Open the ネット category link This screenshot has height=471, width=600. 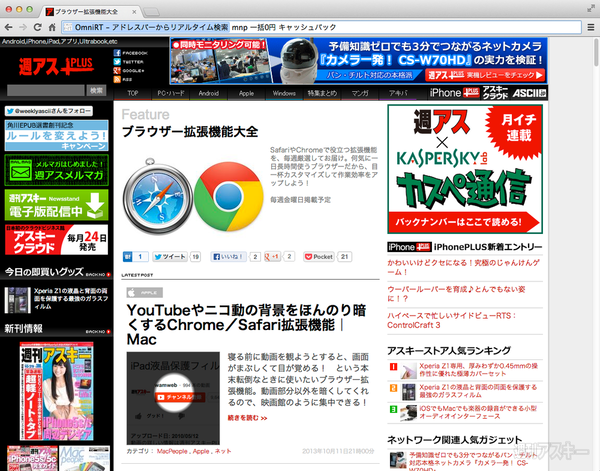coord(223,451)
